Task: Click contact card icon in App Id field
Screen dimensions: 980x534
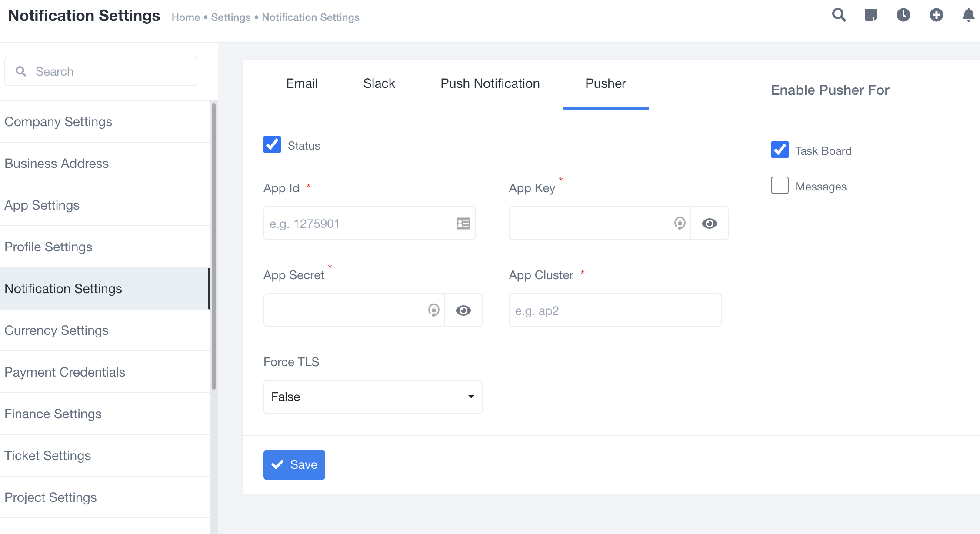Action: (x=463, y=224)
